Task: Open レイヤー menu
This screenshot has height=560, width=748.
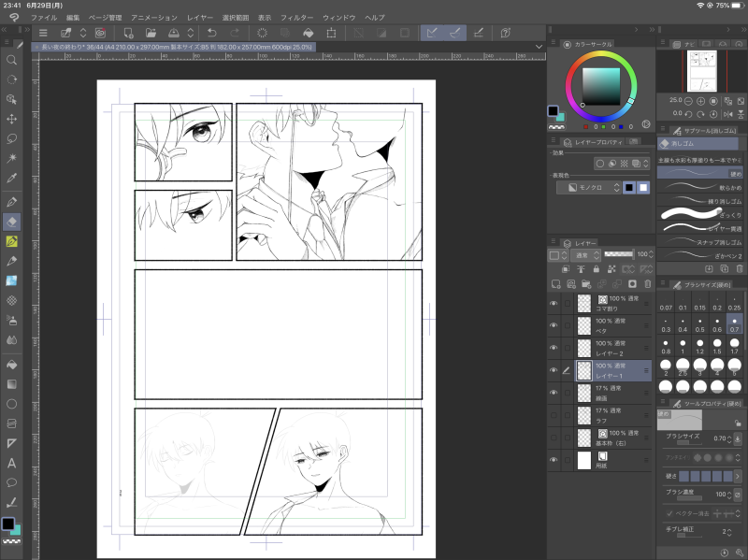Action: [x=200, y=18]
